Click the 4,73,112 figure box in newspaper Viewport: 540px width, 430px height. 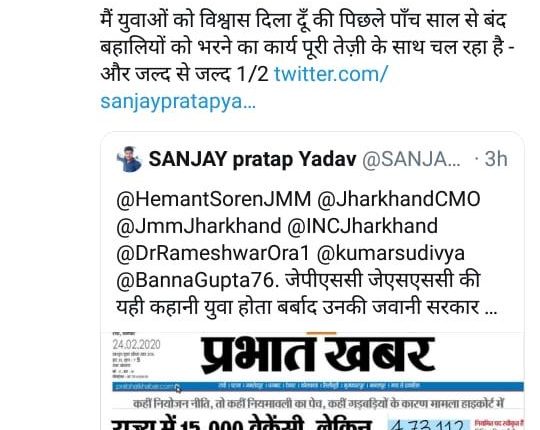429,425
